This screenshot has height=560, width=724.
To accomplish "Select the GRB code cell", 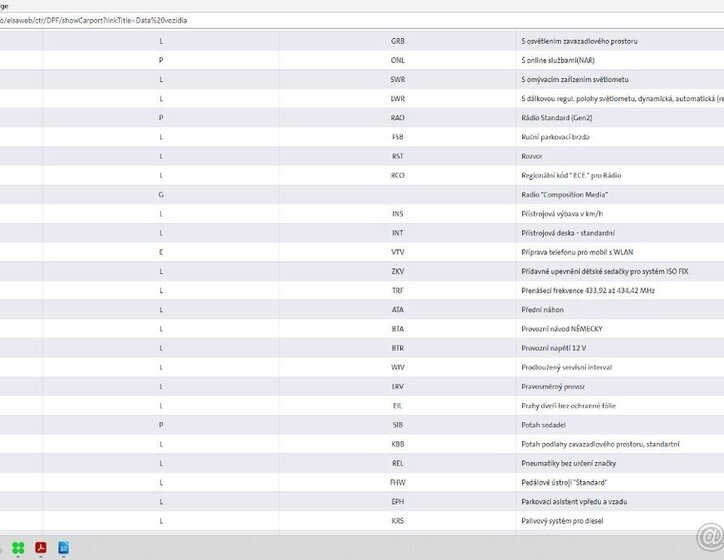I will coord(398,41).
